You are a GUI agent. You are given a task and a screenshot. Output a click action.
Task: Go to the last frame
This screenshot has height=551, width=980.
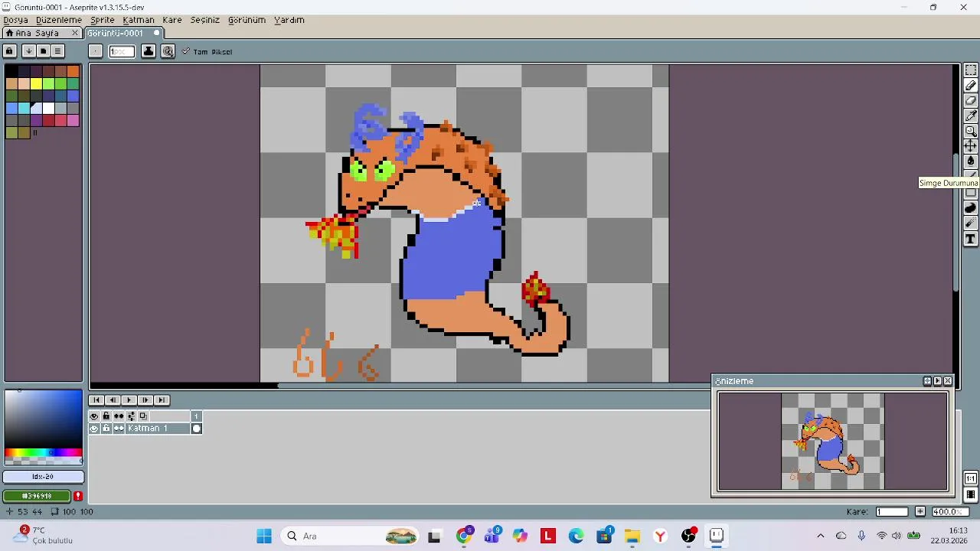click(162, 400)
